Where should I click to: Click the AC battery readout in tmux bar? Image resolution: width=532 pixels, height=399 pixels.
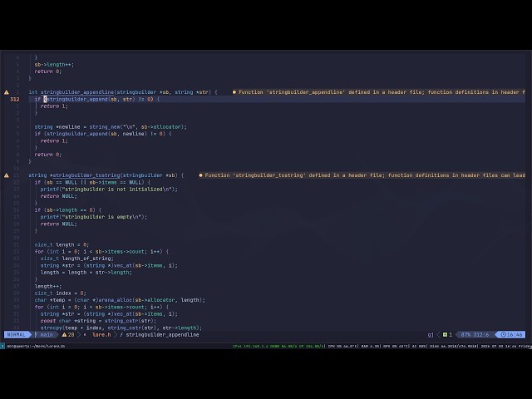[x=419, y=346]
